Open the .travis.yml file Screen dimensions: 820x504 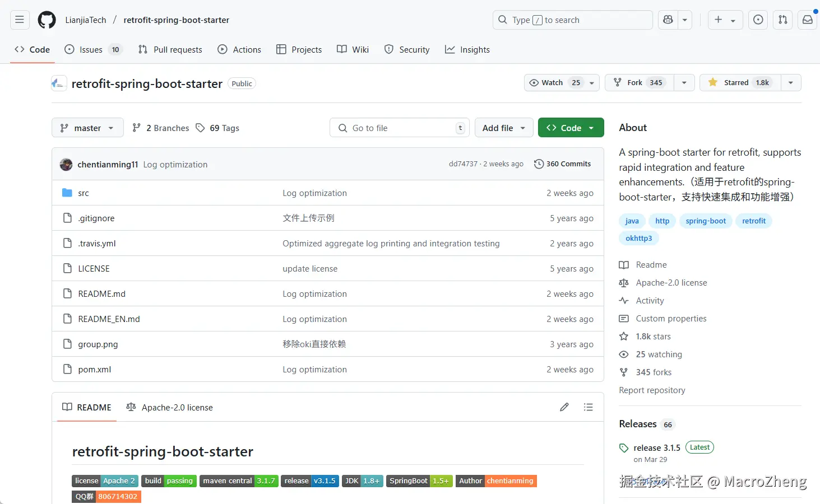point(97,243)
